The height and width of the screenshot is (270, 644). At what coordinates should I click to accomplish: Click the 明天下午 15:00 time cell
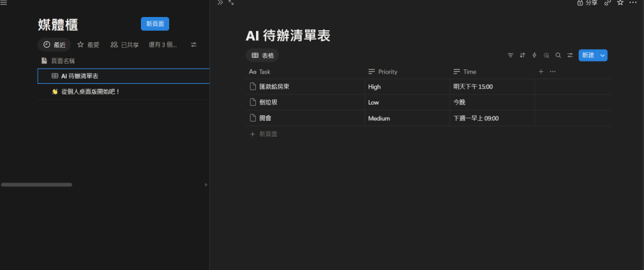(x=492, y=87)
